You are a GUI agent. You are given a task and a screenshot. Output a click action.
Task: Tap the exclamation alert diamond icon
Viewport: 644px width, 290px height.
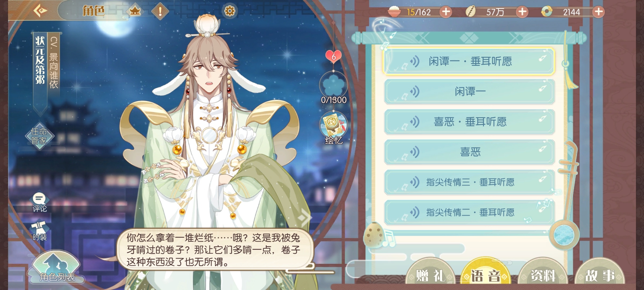click(x=160, y=11)
